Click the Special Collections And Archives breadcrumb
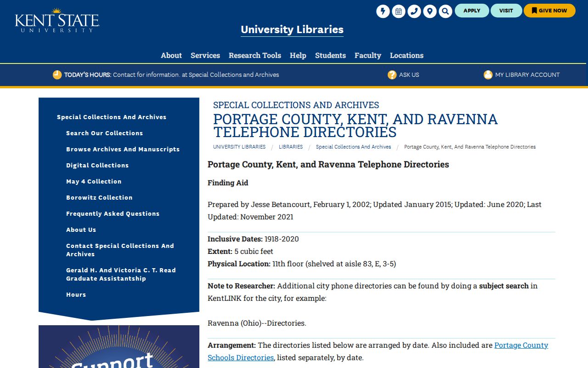Viewport: 588px width, 368px height. point(354,147)
